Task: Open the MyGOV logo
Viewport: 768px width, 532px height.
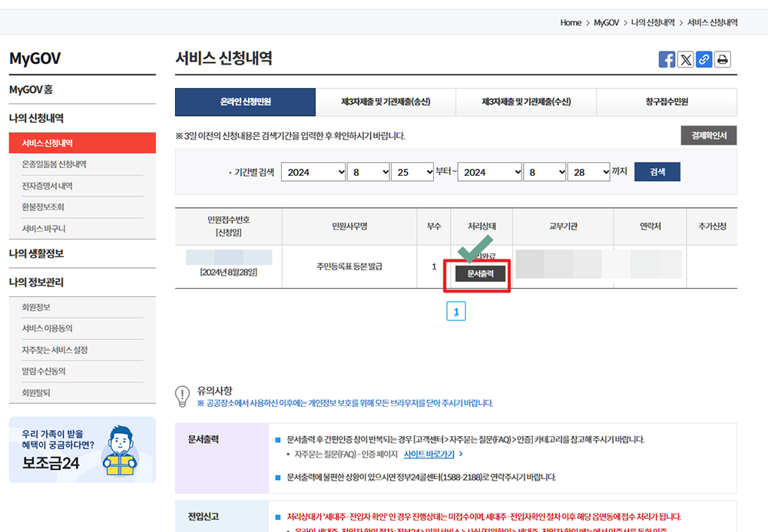Action: (x=37, y=58)
